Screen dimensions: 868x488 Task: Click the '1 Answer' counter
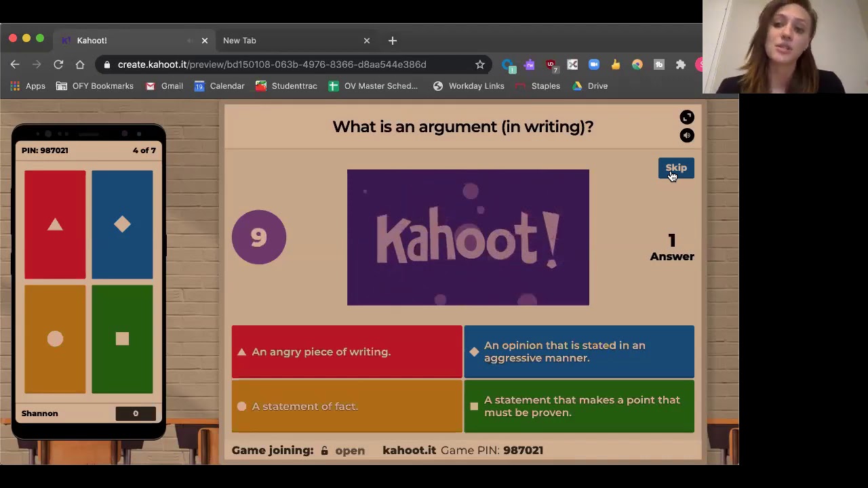(672, 247)
